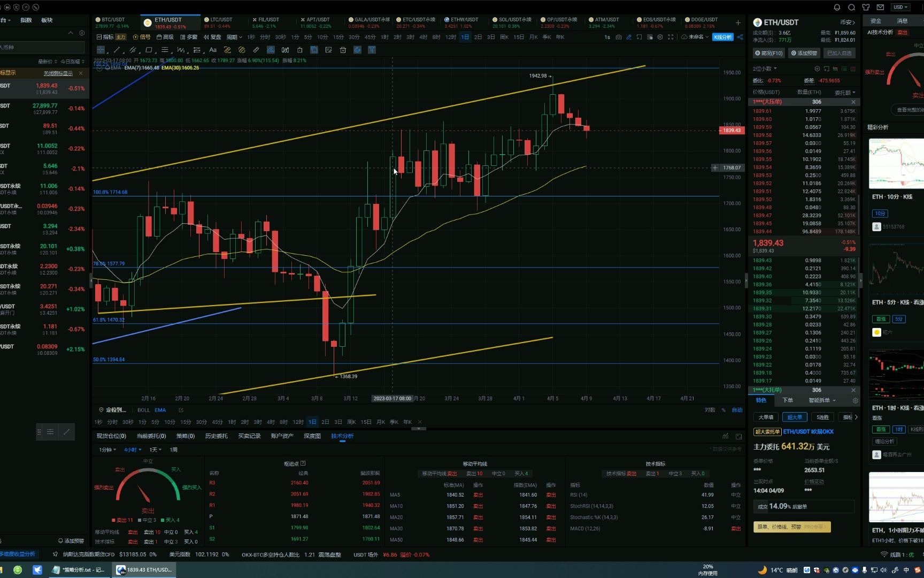Click the 策略分析.txt Notepad taskbar item
Image resolution: width=924 pixels, height=578 pixels.
tap(79, 569)
